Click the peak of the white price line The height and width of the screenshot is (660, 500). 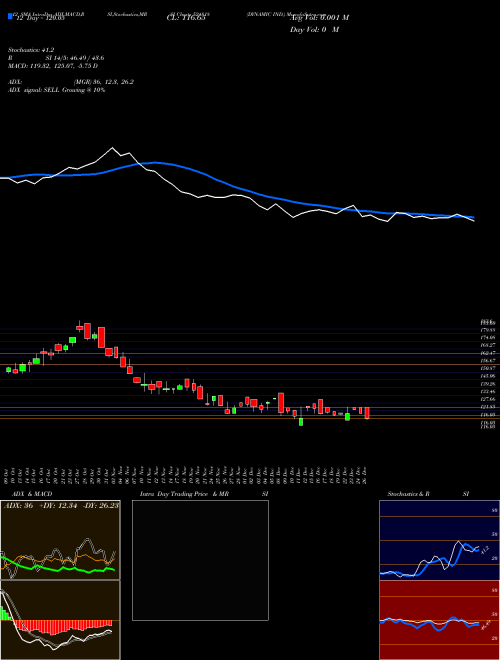point(112,148)
